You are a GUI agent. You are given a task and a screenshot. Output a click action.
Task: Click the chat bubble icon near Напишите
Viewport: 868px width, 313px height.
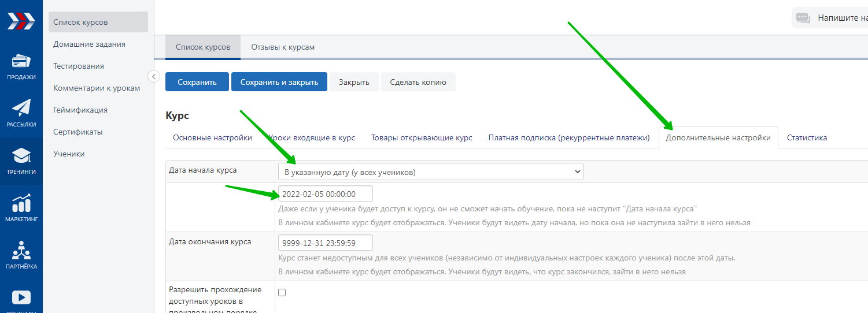[803, 18]
